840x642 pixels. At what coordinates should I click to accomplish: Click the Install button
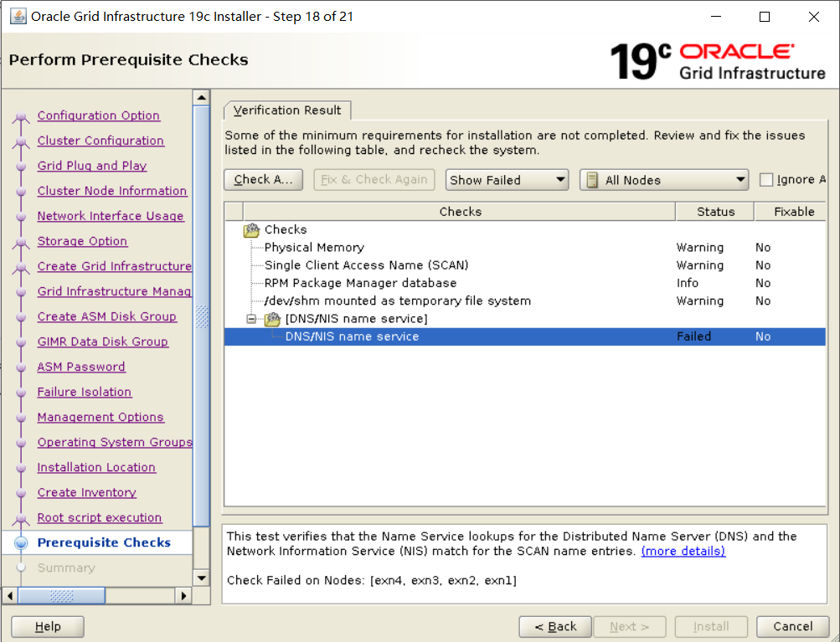(711, 626)
